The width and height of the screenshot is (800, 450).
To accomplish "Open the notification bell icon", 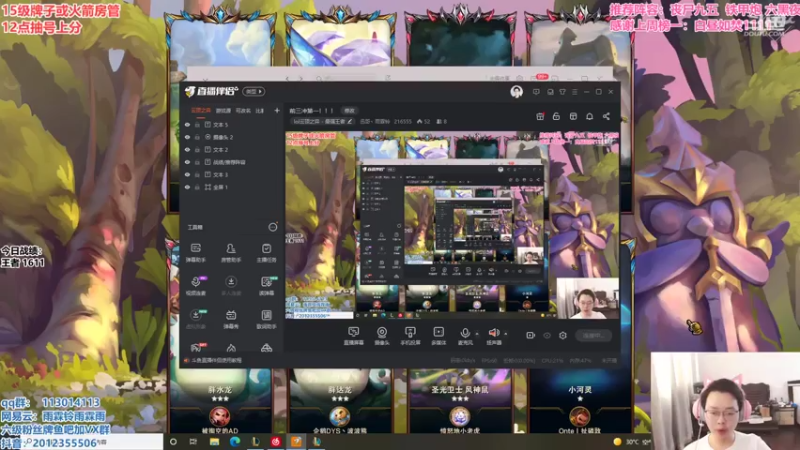I will point(589,116).
